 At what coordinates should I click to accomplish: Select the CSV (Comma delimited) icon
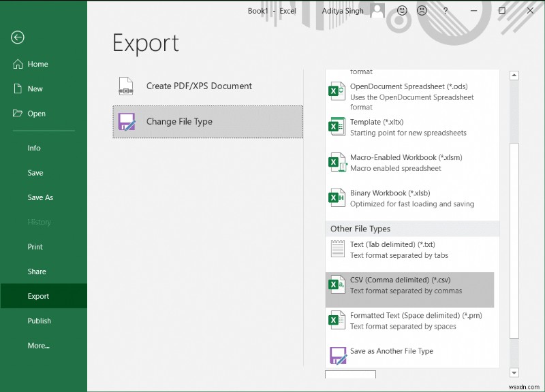coord(336,284)
